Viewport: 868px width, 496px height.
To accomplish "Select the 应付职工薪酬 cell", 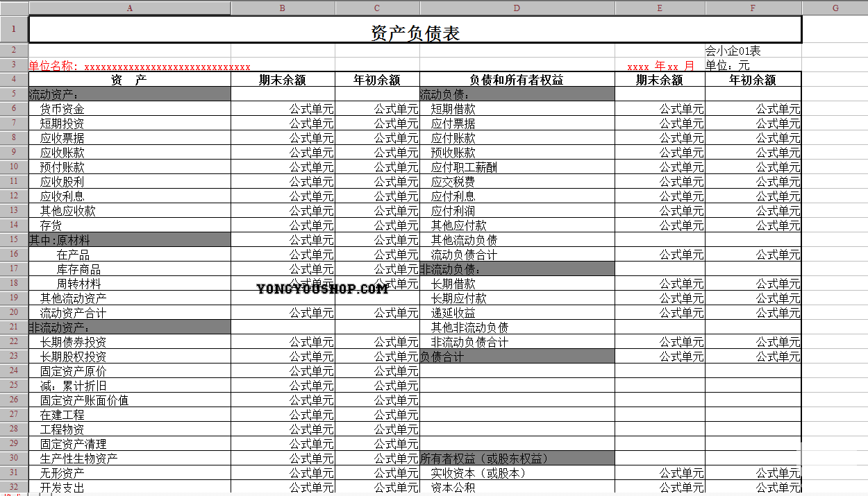I will (x=517, y=166).
